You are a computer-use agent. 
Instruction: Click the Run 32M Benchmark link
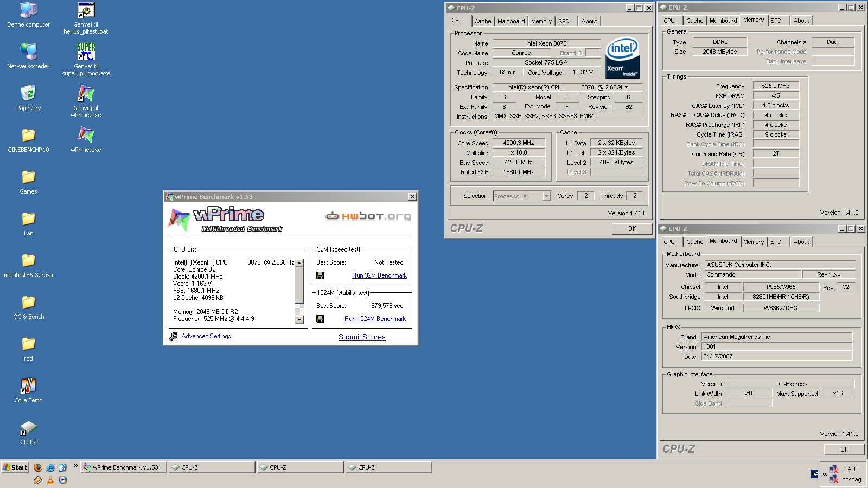[x=379, y=275]
